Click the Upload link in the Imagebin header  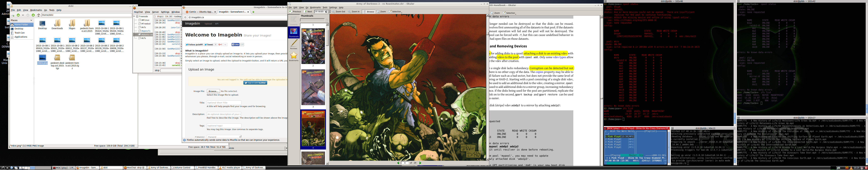click(208, 24)
